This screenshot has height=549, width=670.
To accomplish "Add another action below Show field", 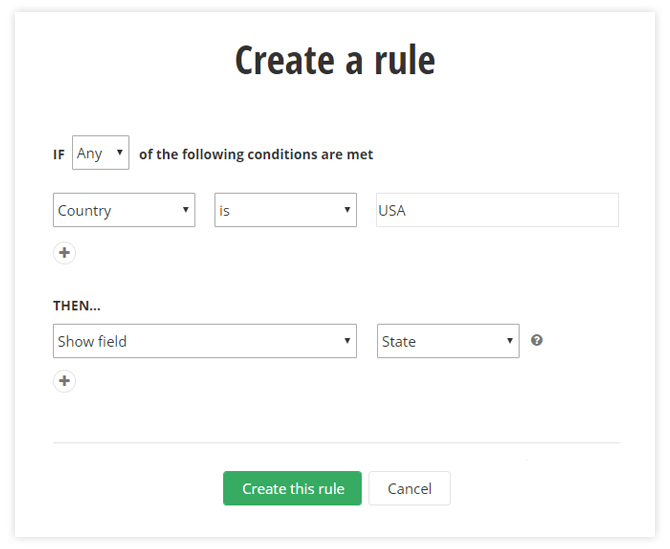I will (x=64, y=381).
